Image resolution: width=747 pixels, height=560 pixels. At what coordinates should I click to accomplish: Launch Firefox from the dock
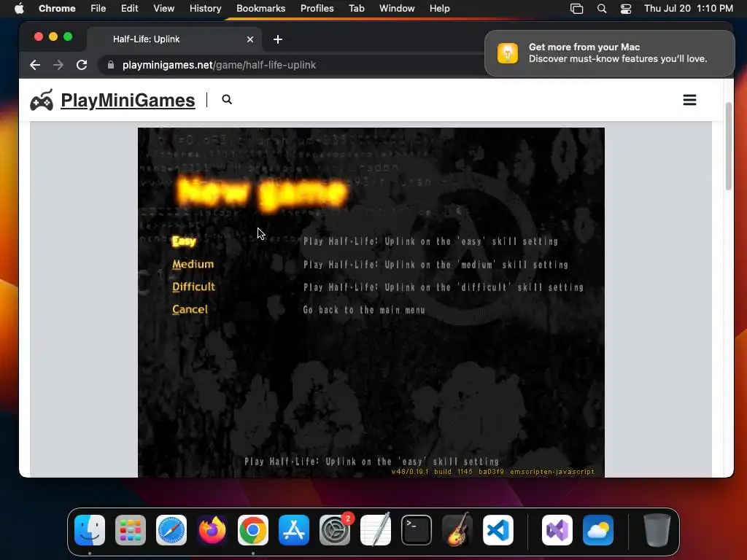pyautogui.click(x=212, y=530)
